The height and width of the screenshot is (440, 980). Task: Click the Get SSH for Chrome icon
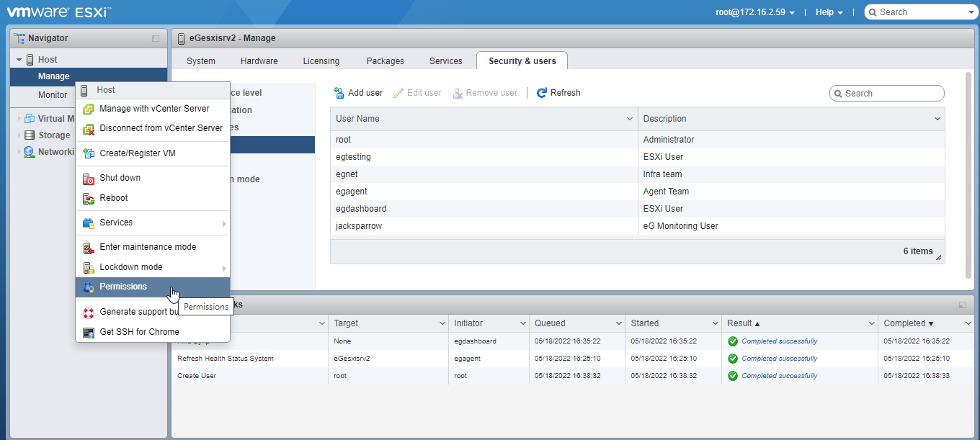(89, 333)
